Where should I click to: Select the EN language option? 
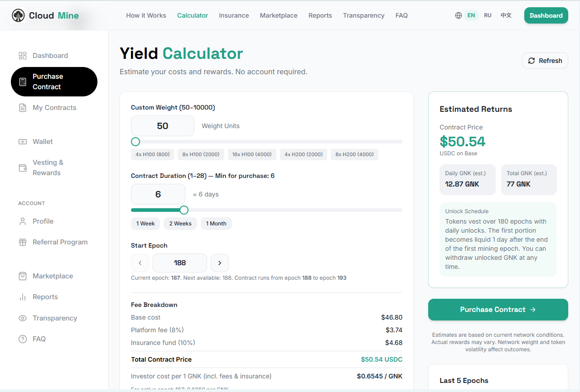tap(471, 15)
